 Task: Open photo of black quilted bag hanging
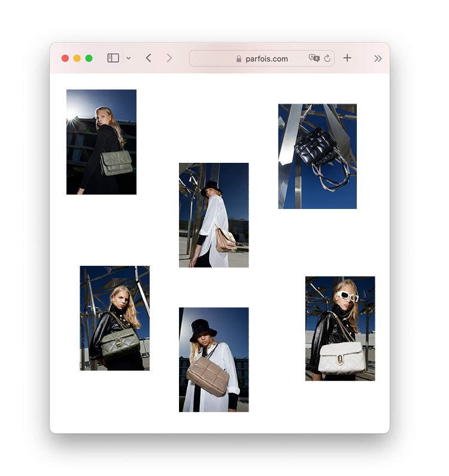(x=317, y=156)
